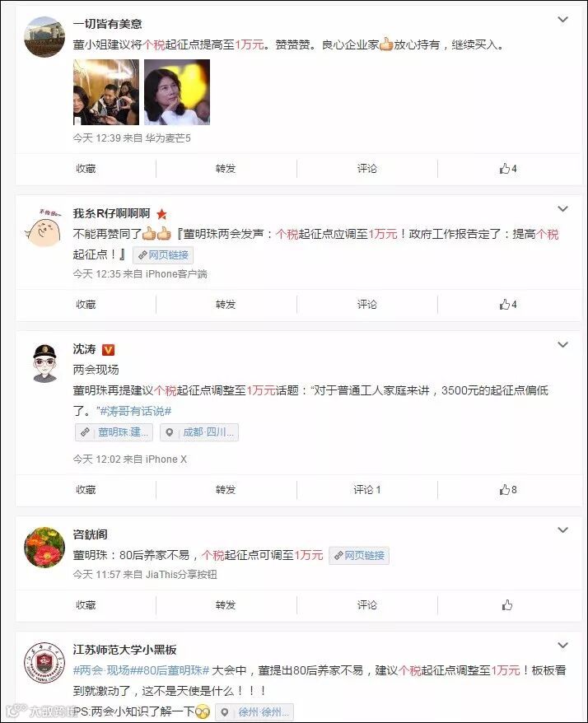588x723 pixels.
Task: Open the 成都·四川 location tag
Action: click(199, 432)
